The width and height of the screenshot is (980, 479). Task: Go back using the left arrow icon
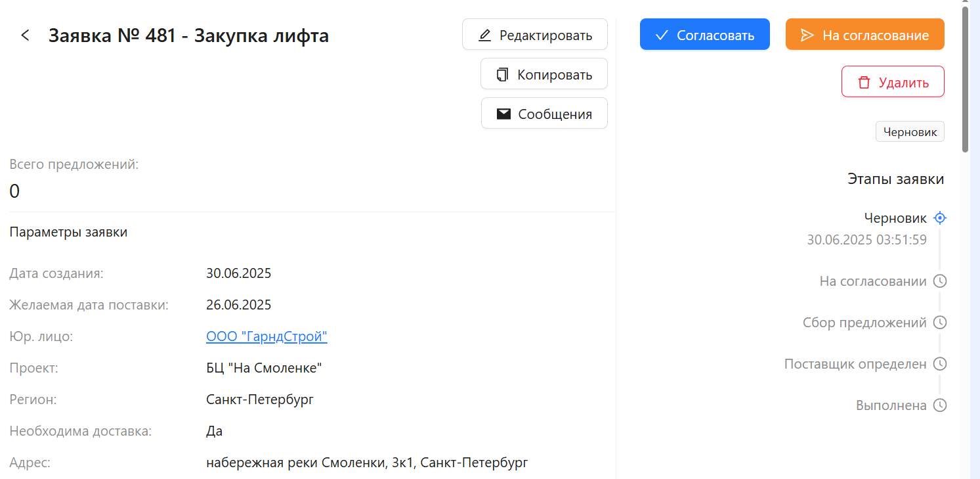(26, 35)
